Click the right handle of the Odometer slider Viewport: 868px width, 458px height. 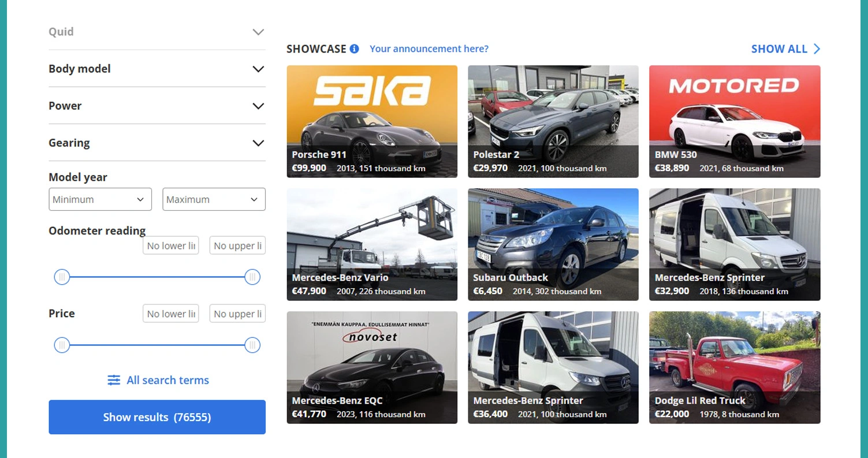pyautogui.click(x=252, y=277)
